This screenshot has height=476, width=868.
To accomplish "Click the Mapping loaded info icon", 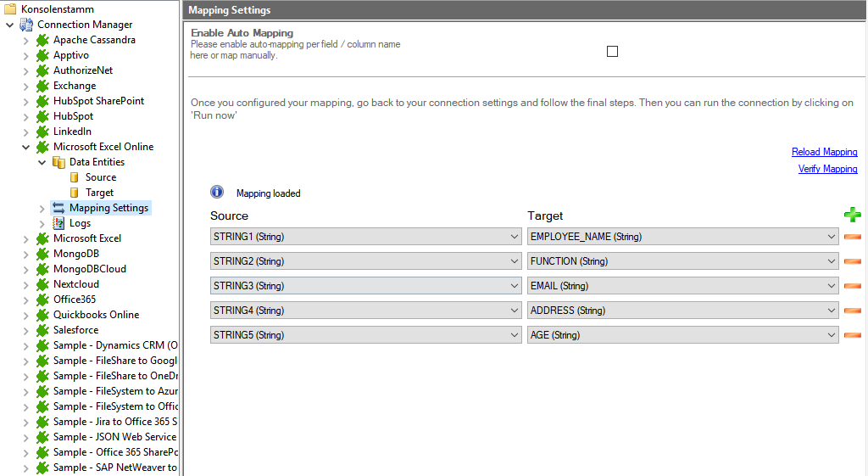I will click(x=217, y=193).
